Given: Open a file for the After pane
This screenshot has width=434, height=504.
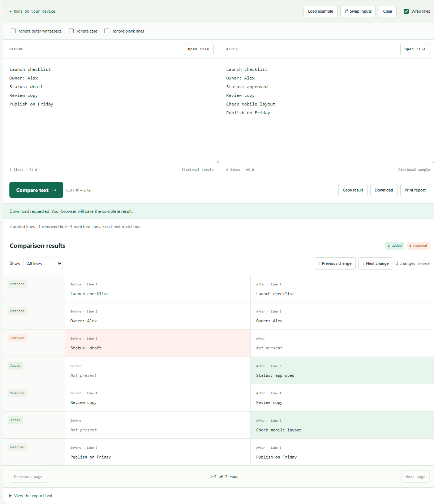Looking at the screenshot, I should click(415, 49).
